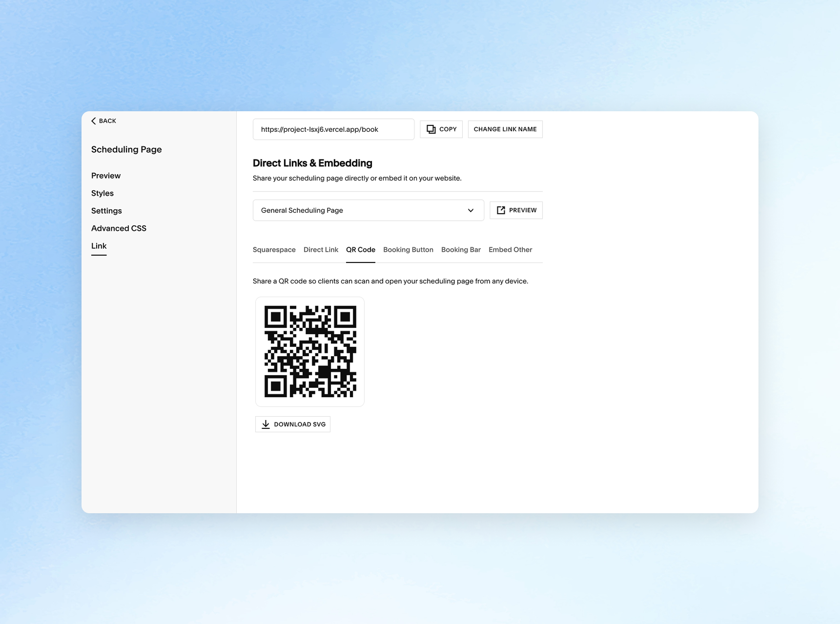This screenshot has width=840, height=624.
Task: Click the 'Share a QR code' description text
Action: point(390,281)
